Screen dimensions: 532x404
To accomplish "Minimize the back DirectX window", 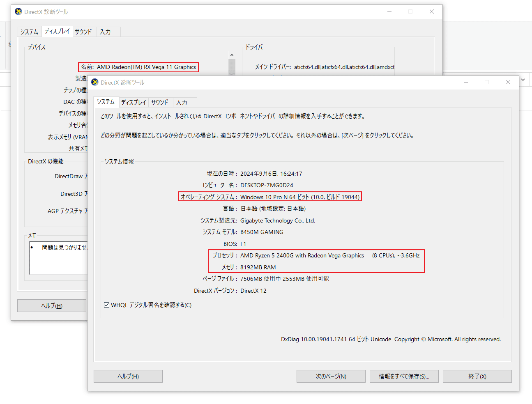I will 389,11.
